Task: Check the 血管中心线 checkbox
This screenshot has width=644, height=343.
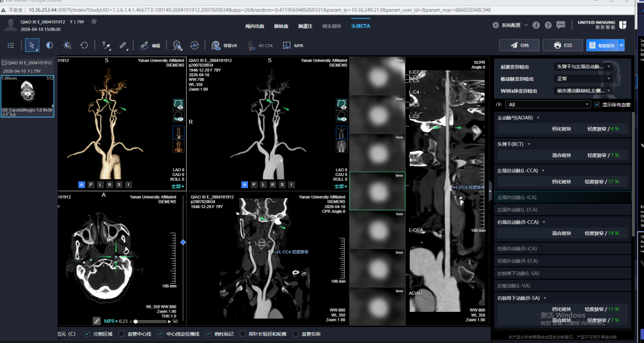Action: [x=122, y=334]
